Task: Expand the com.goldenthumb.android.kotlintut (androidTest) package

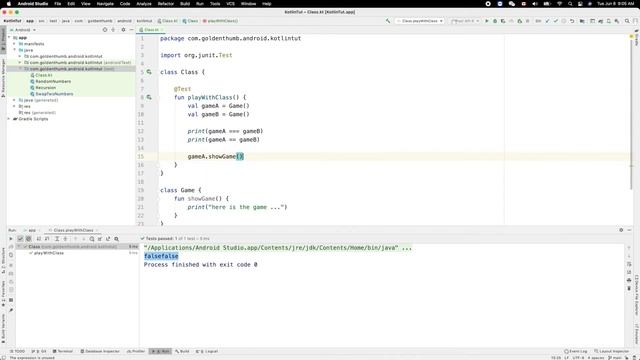Action: (20, 62)
